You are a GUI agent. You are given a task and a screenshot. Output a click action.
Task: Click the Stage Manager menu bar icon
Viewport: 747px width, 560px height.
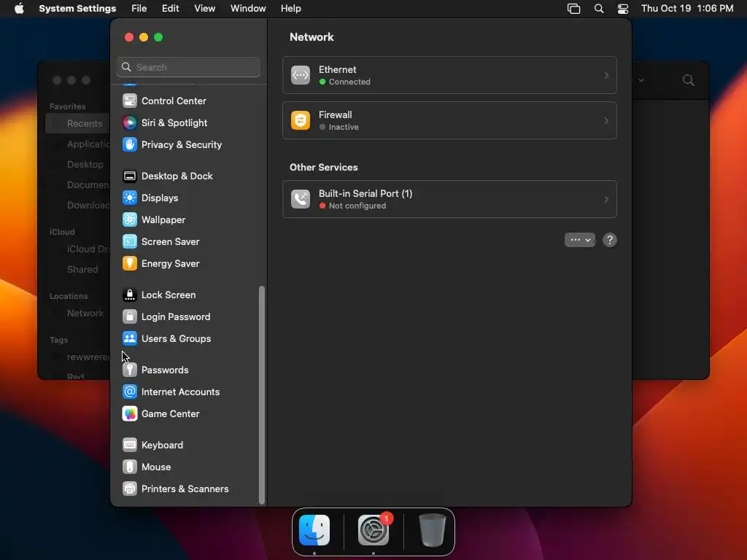coord(573,9)
